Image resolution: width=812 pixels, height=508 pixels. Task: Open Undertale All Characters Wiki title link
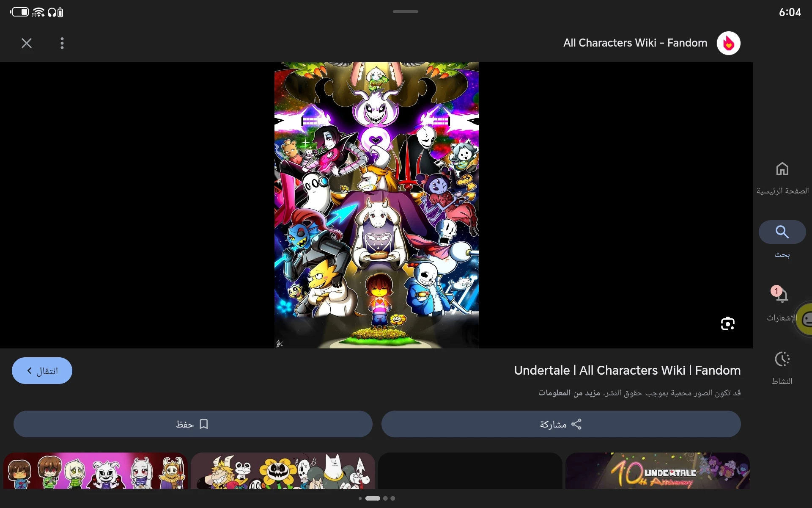pyautogui.click(x=627, y=370)
